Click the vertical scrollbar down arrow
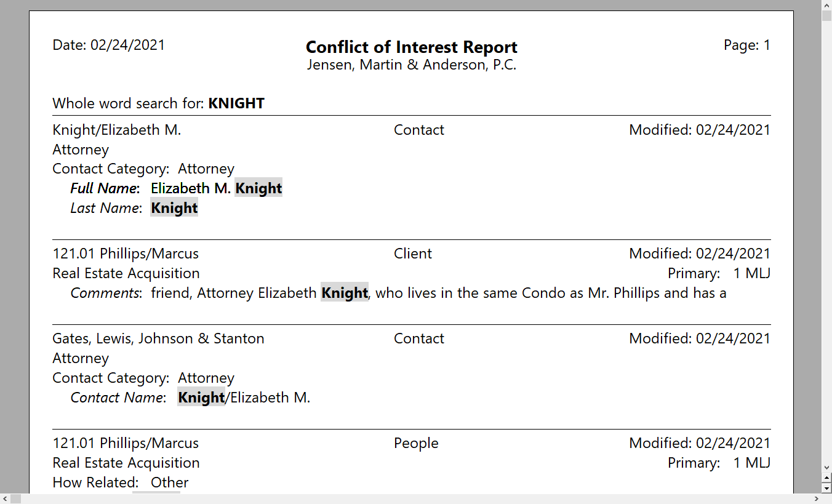This screenshot has height=504, width=832. tap(826, 468)
